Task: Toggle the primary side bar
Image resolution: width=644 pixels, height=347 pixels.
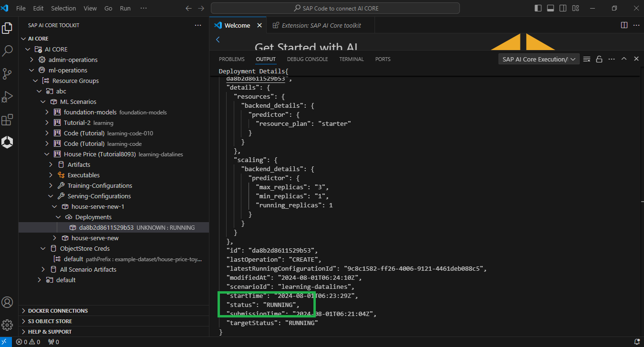Action: pos(538,8)
